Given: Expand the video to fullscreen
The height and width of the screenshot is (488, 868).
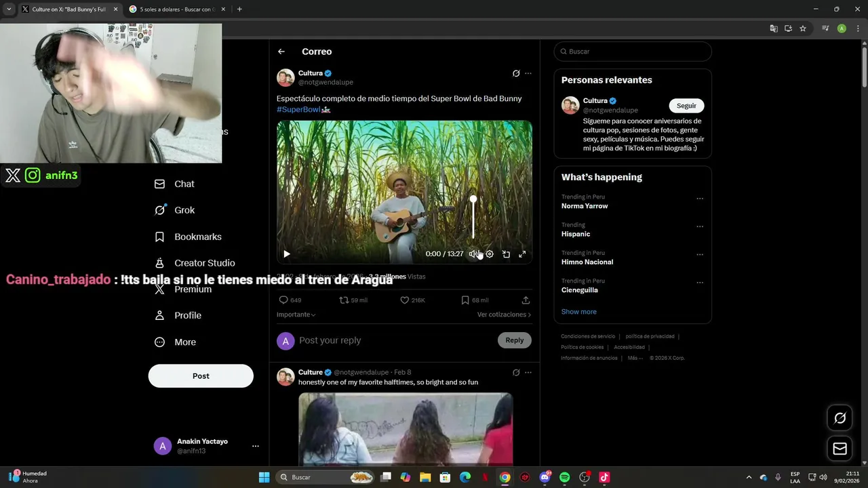Looking at the screenshot, I should click(522, 254).
